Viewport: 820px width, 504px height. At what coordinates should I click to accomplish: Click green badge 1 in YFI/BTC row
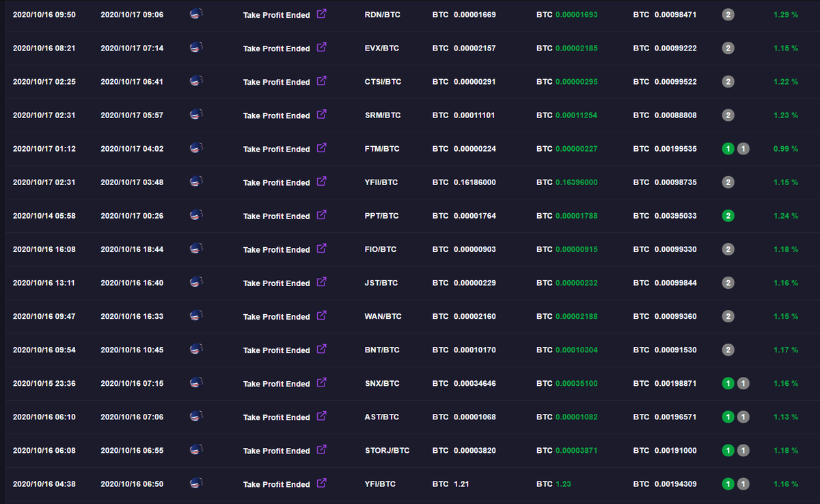pos(728,484)
